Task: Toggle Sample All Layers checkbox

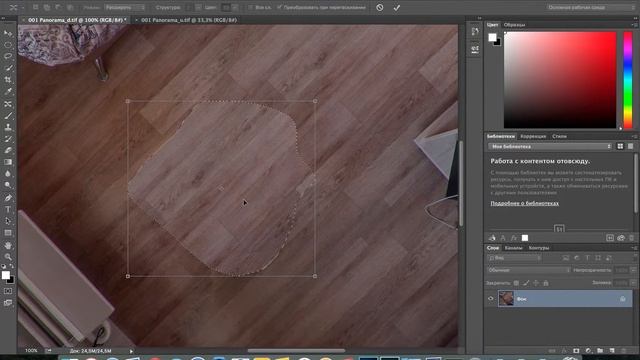Action: (250, 7)
